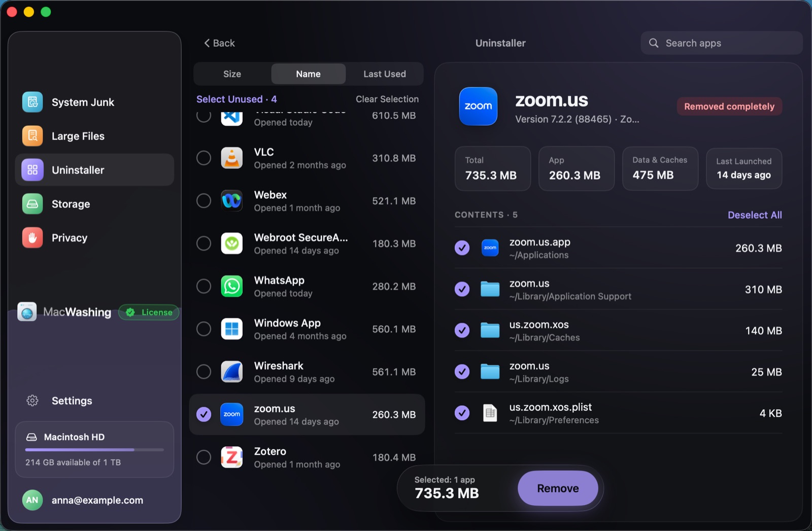Click the Macintosh HD drive icon
Screen dimensions: 812x531
[31, 437]
